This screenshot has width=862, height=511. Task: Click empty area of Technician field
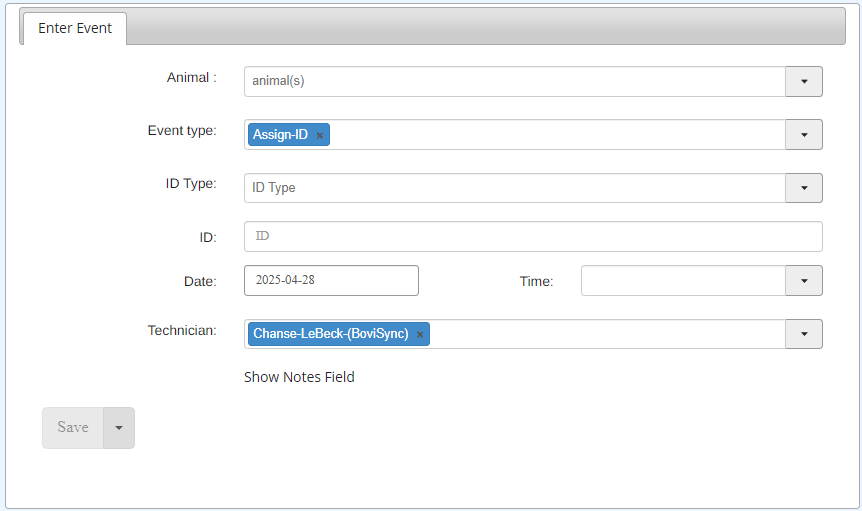[x=605, y=334]
